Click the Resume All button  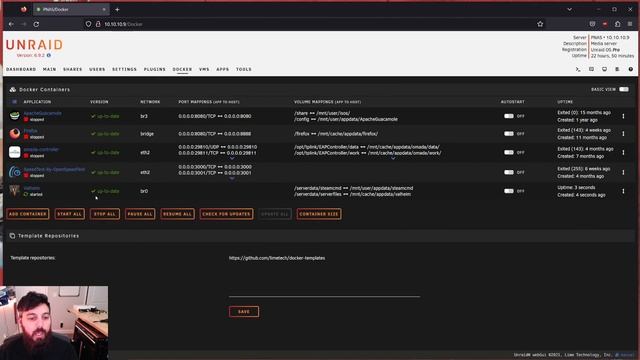tap(178, 214)
